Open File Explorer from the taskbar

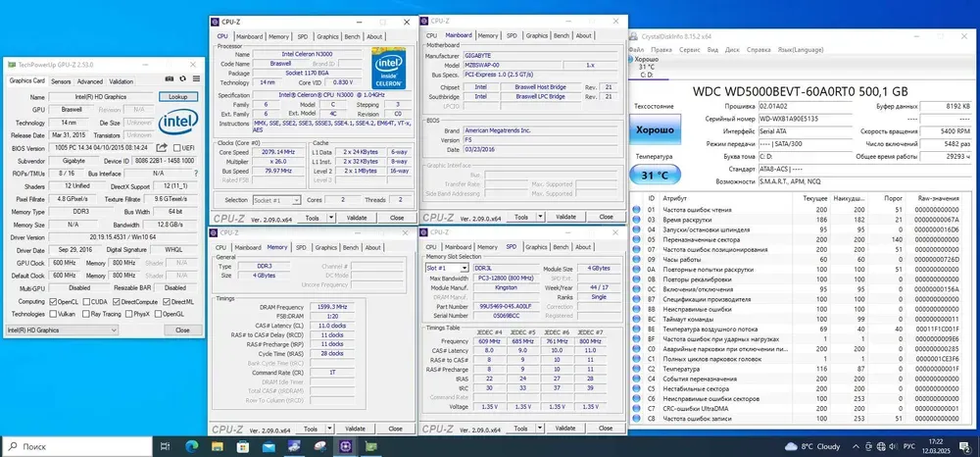217,446
